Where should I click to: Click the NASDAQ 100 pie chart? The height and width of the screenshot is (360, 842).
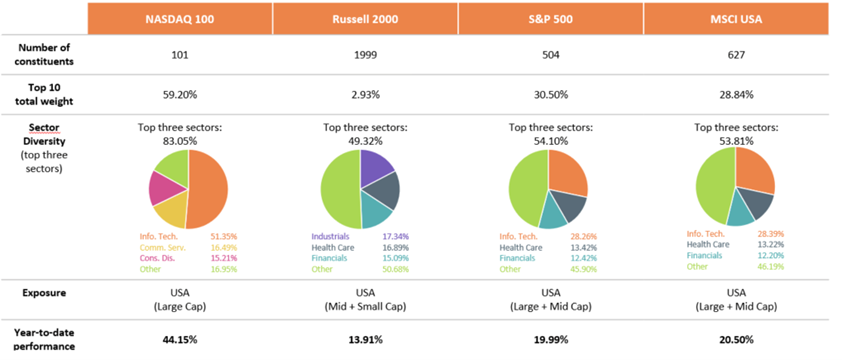(x=188, y=189)
